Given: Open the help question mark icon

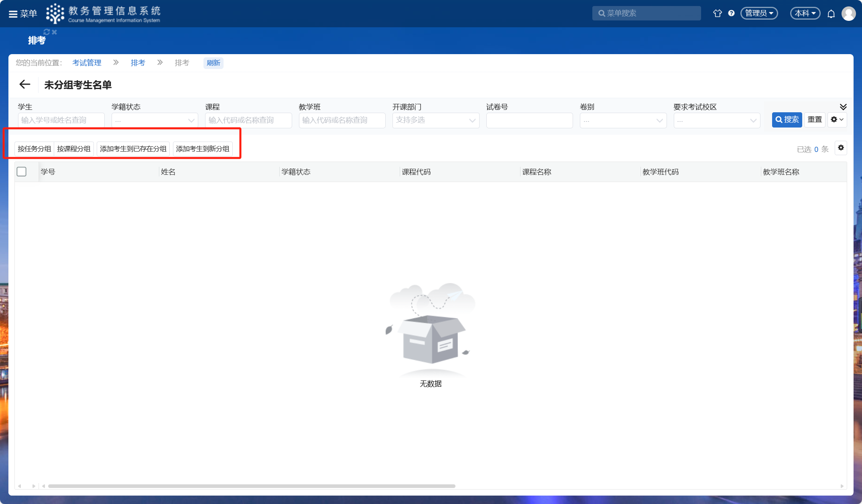Looking at the screenshot, I should pyautogui.click(x=731, y=13).
